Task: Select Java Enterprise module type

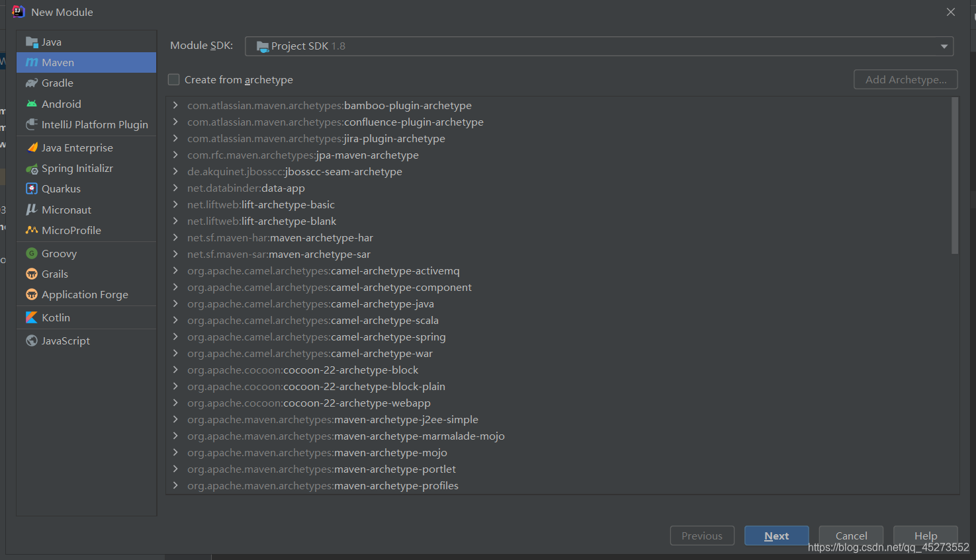Action: (x=87, y=147)
